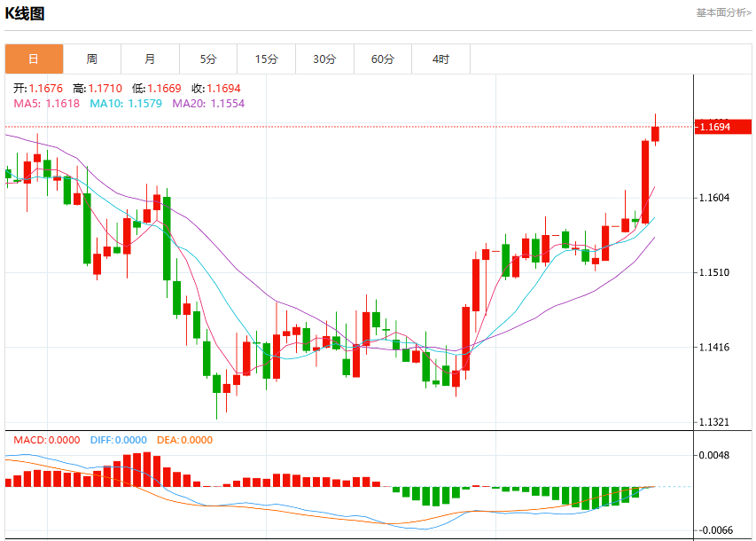Viewport: 756px width, 541px height.
Task: Select the 60分 timeframe tab
Action: (383, 59)
